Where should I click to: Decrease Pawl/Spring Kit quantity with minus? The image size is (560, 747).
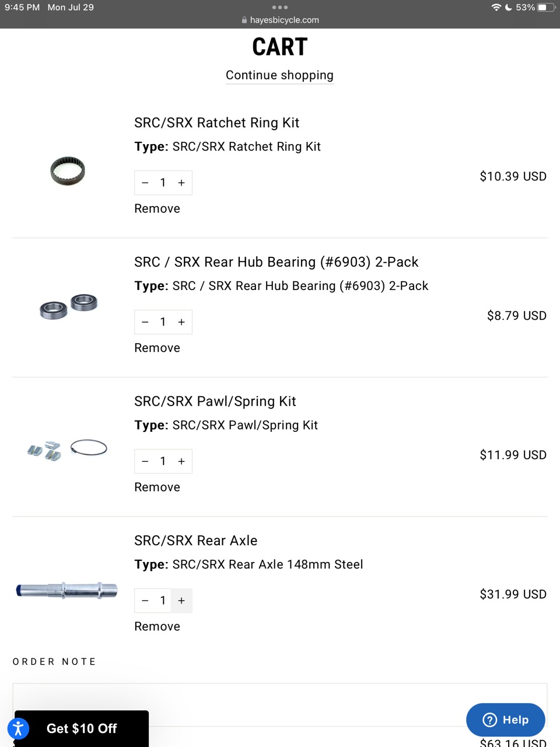coord(145,461)
